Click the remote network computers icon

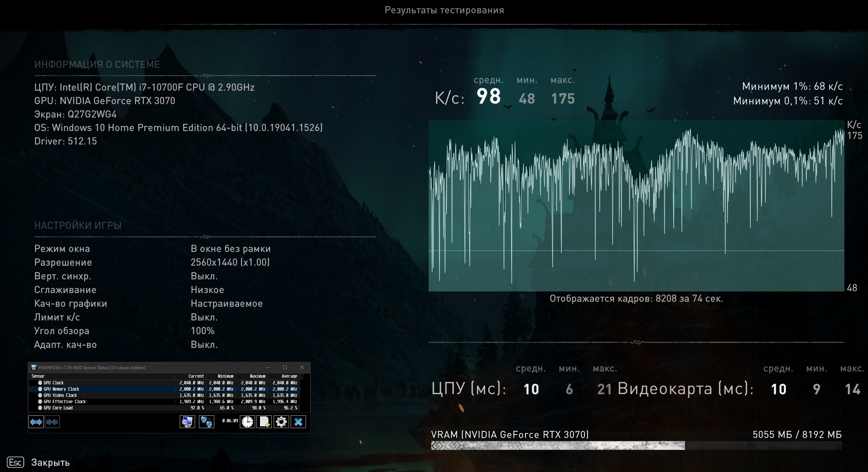pos(206,422)
